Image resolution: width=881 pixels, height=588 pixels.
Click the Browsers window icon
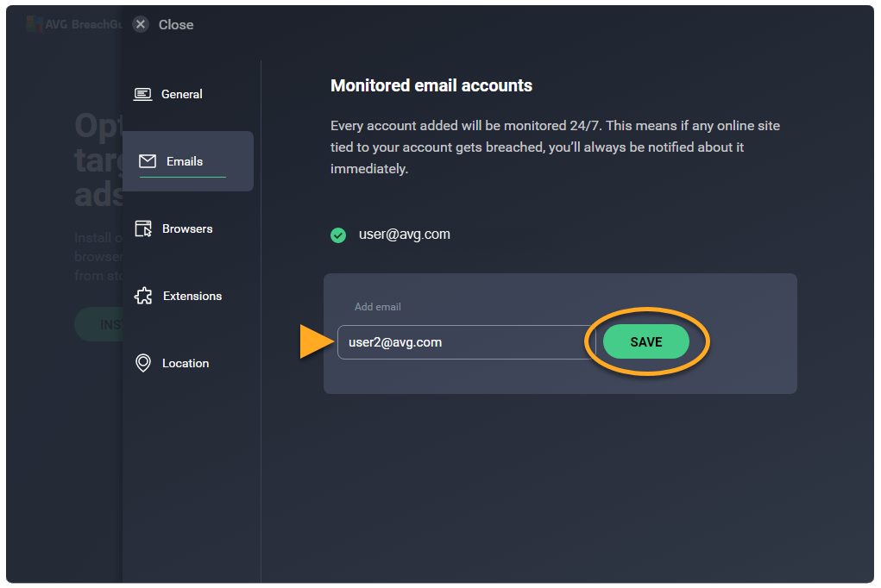[144, 228]
